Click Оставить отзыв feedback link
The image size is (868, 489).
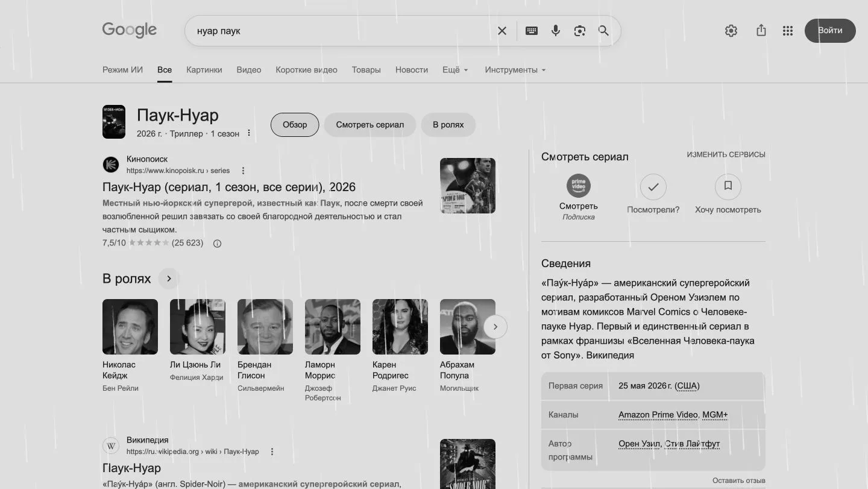tap(739, 481)
